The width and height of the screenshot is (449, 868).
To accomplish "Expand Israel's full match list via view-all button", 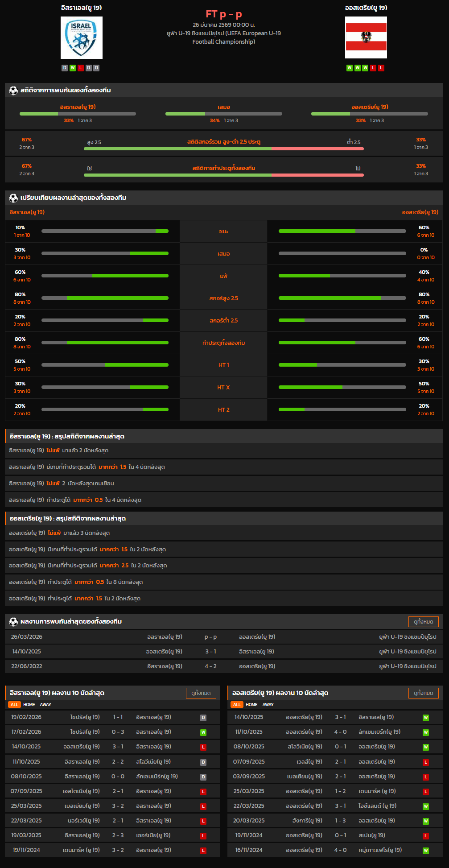I will coord(201,693).
